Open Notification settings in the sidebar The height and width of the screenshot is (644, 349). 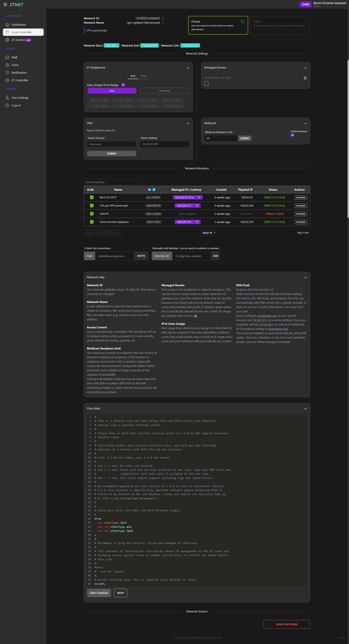(x=19, y=72)
